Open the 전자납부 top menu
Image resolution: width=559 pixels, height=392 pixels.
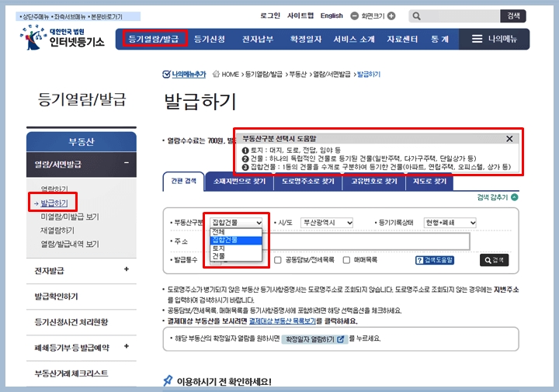click(258, 39)
